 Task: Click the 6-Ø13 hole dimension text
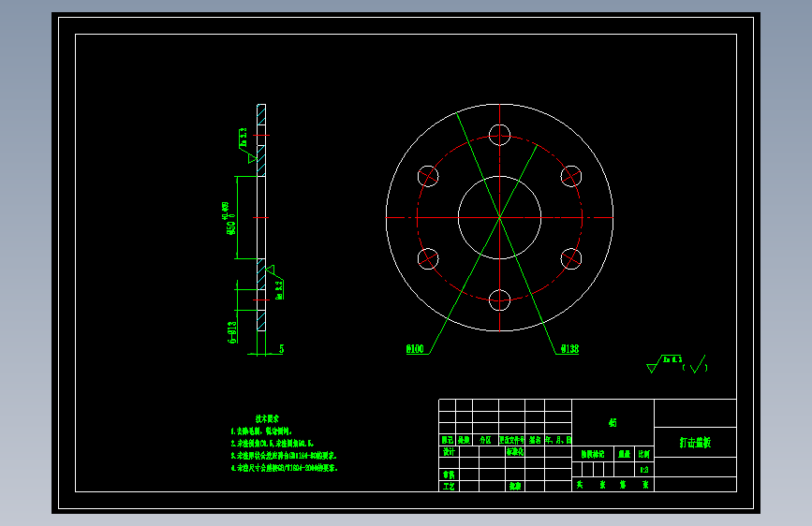click(232, 332)
